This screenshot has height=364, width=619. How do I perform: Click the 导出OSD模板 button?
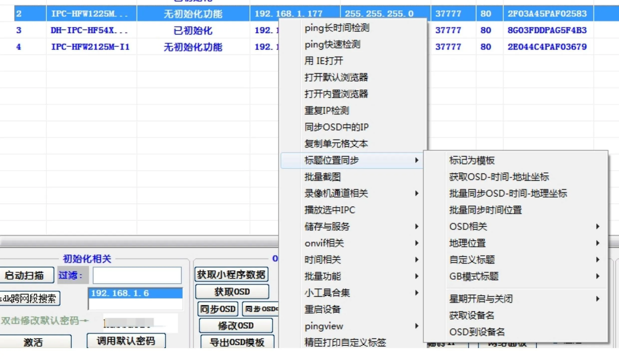237,342
